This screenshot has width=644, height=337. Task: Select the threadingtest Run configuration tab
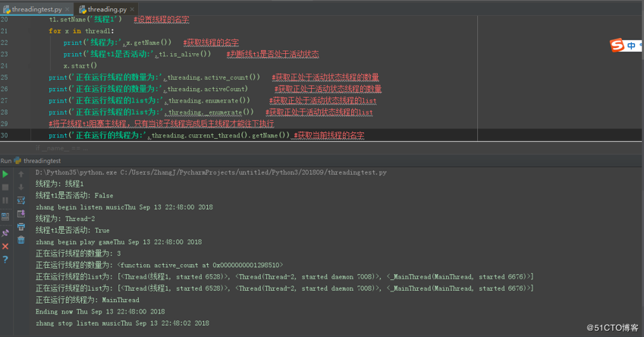coord(42,161)
